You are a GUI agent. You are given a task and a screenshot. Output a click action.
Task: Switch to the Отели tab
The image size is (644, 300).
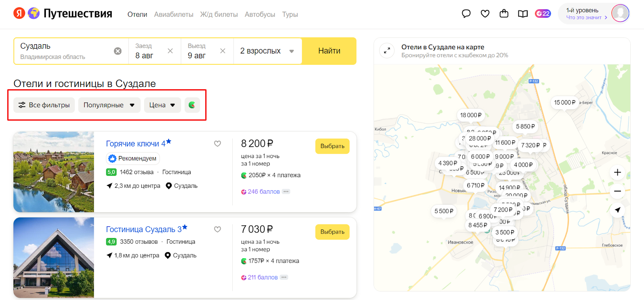point(137,14)
